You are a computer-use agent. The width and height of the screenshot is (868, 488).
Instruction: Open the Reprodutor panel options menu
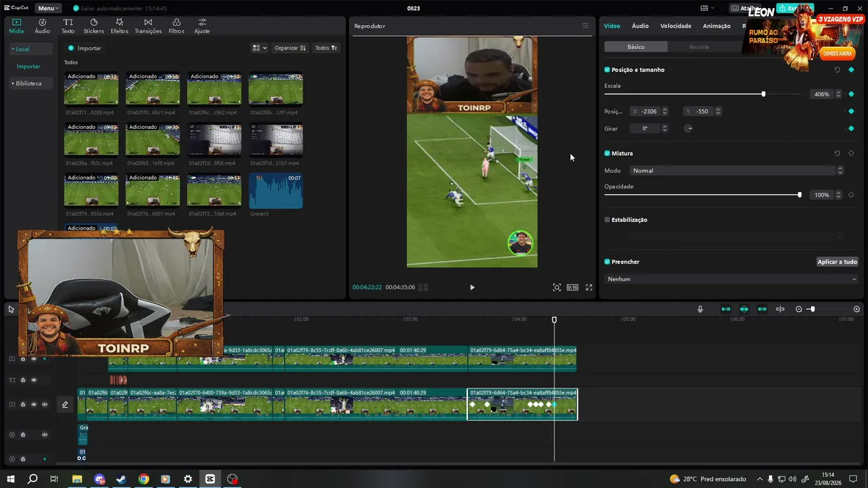(x=585, y=26)
